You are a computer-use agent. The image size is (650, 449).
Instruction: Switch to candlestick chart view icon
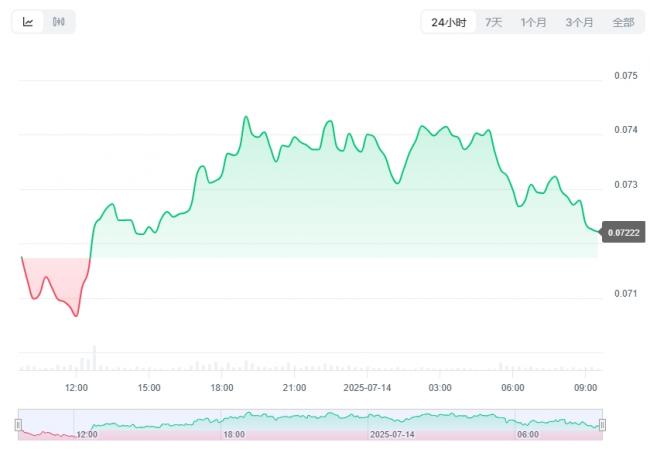click(58, 22)
